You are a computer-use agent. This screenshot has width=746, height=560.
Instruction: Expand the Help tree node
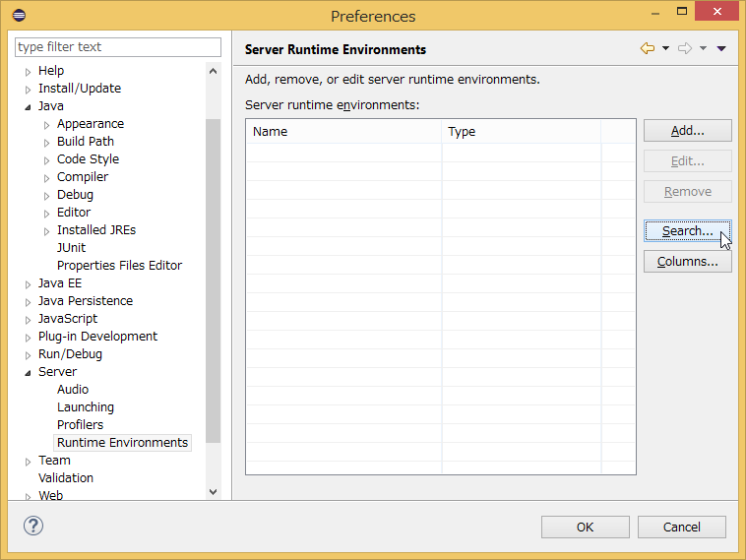[29, 72]
